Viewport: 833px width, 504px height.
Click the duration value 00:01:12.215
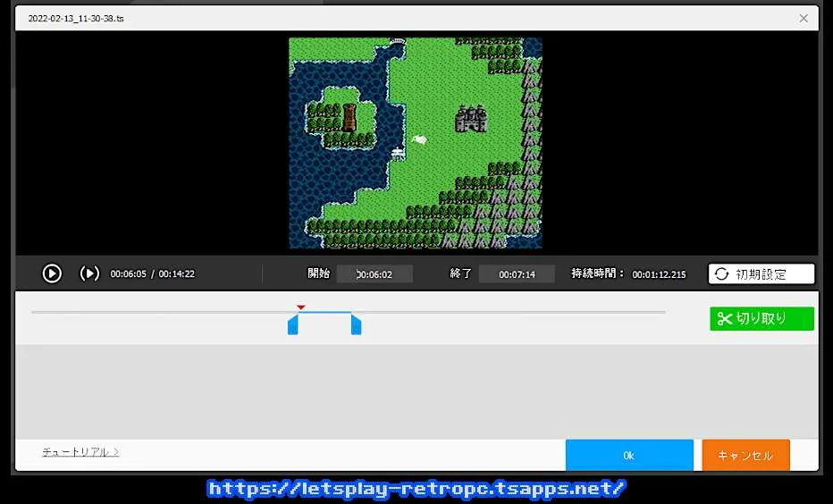click(659, 274)
